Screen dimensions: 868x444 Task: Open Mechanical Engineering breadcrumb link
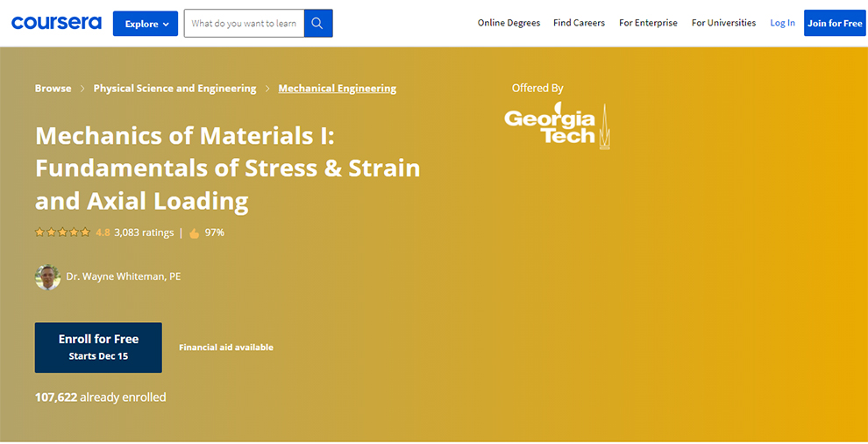338,88
